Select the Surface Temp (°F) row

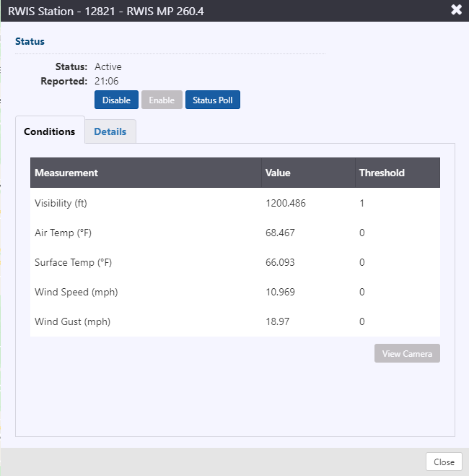click(235, 262)
